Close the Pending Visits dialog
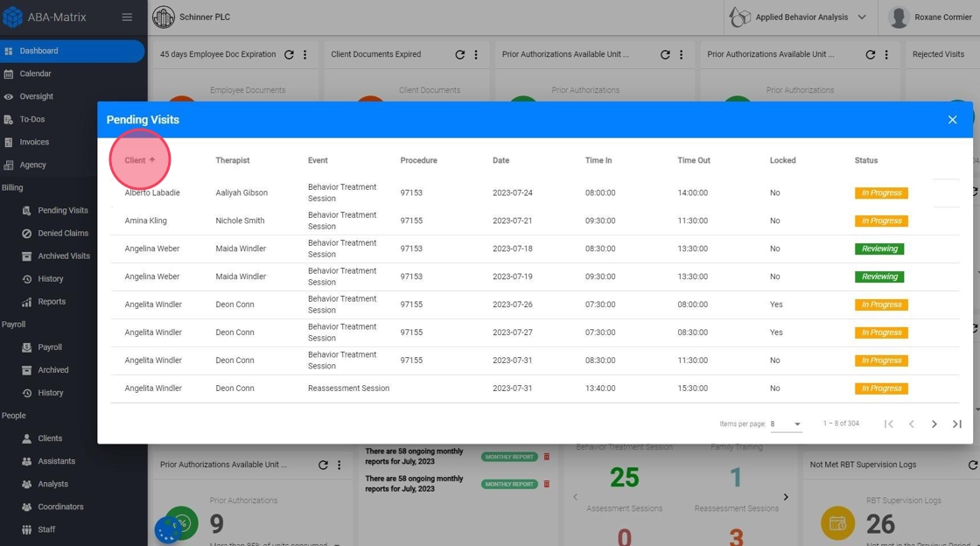The image size is (980, 546). [x=952, y=119]
